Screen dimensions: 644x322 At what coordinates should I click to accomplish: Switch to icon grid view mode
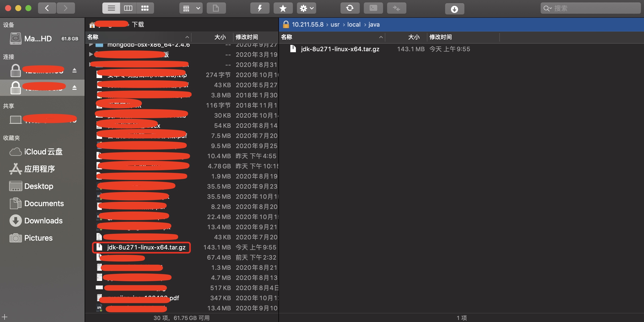145,8
